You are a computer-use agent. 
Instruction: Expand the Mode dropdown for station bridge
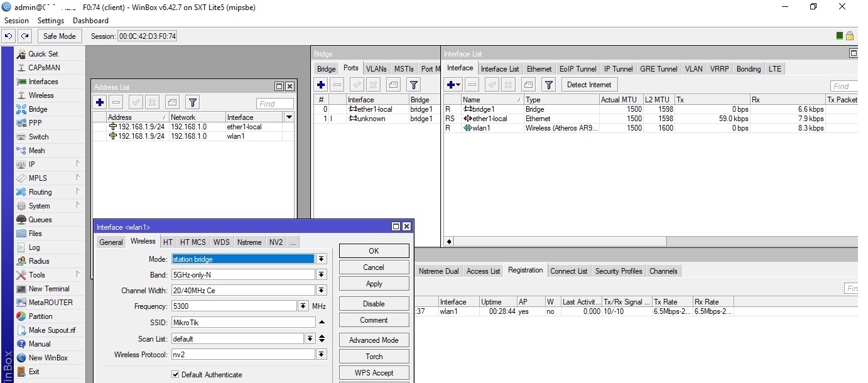pos(321,259)
